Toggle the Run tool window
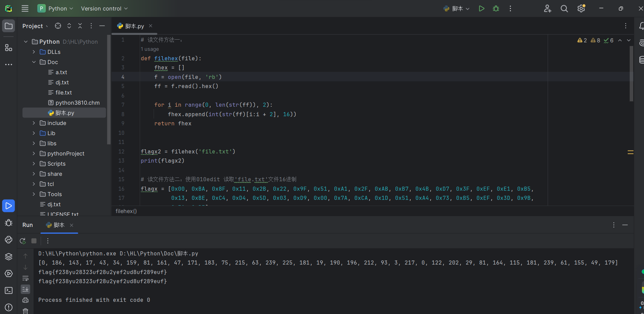The image size is (644, 314). pos(8,206)
